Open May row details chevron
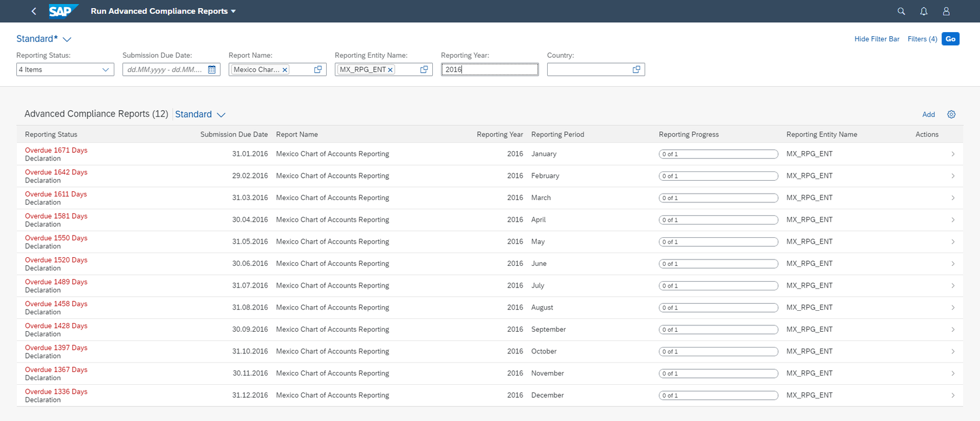 (x=953, y=242)
